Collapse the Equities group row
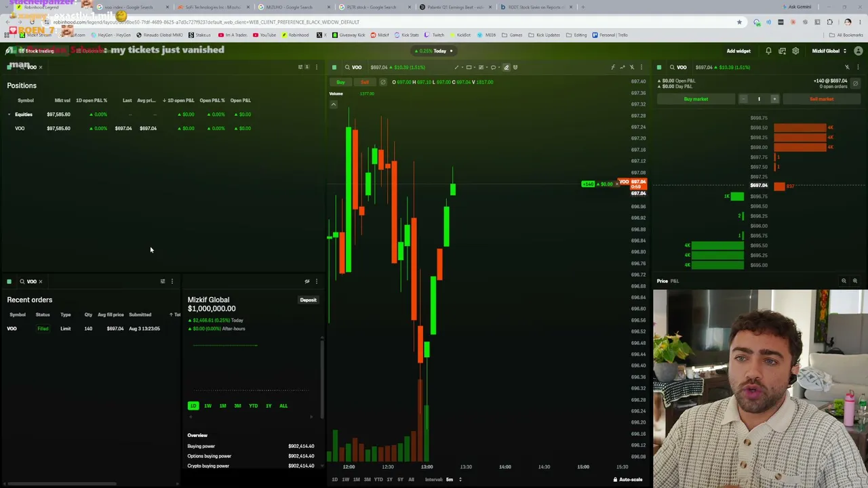The width and height of the screenshot is (868, 488). [9, 115]
